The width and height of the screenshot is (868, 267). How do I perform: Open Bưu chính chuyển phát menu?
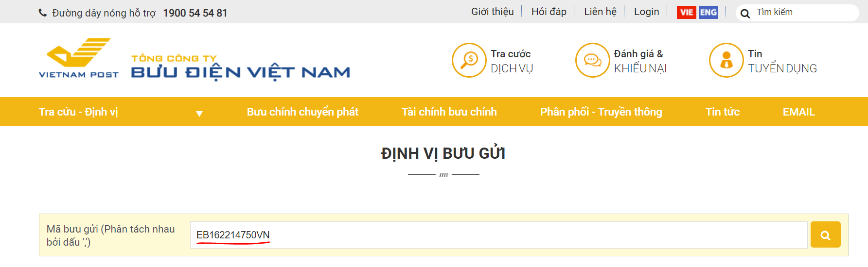[x=302, y=112]
